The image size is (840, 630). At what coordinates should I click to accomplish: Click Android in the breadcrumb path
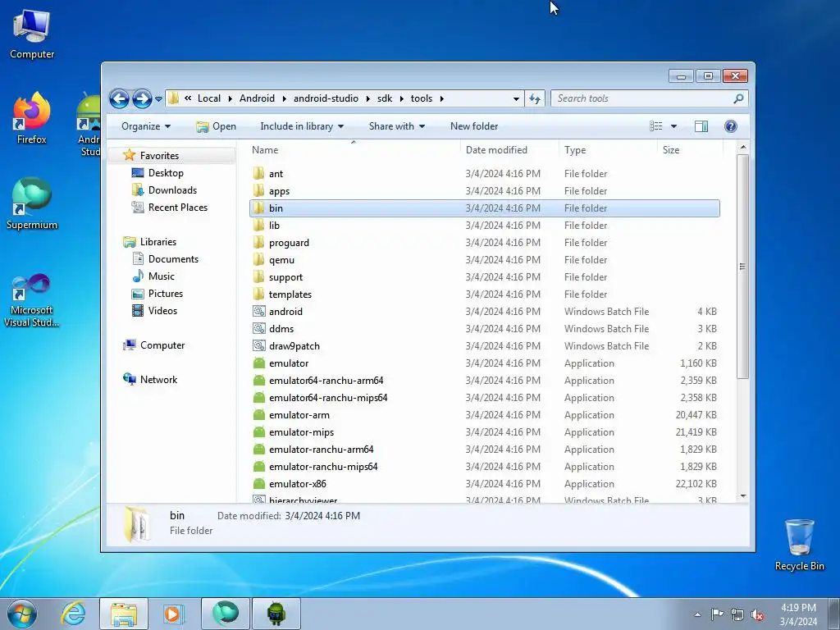point(257,98)
